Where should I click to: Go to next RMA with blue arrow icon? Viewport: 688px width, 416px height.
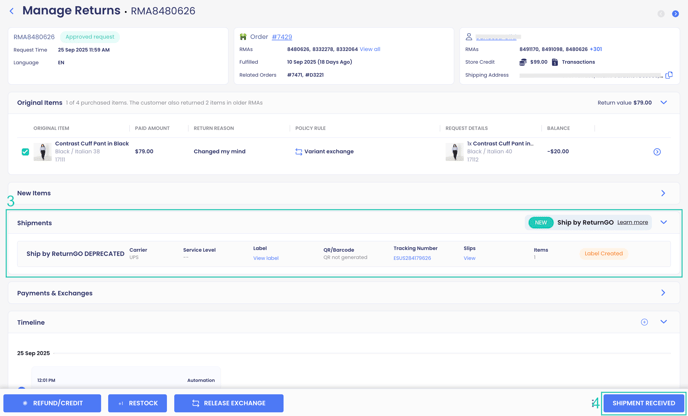click(x=675, y=14)
